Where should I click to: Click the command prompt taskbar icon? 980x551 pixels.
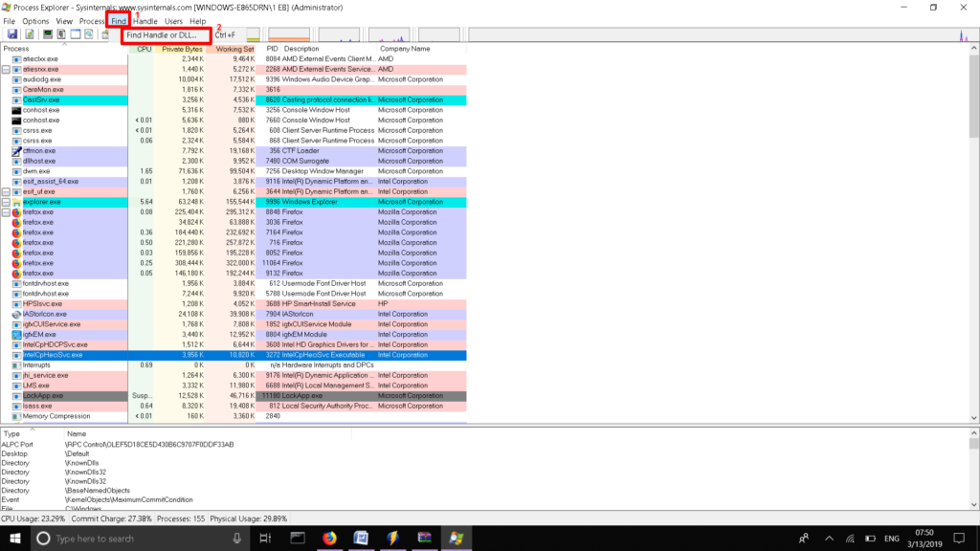(x=298, y=538)
